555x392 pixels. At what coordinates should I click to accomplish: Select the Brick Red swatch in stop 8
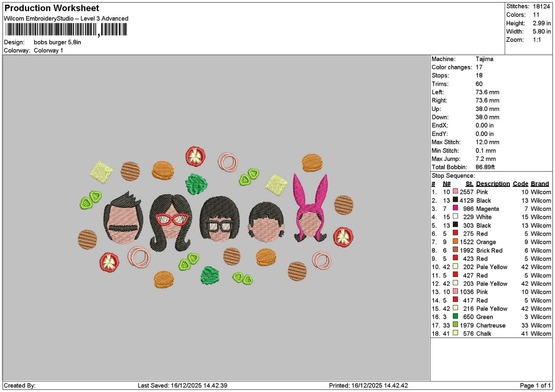pos(455,250)
